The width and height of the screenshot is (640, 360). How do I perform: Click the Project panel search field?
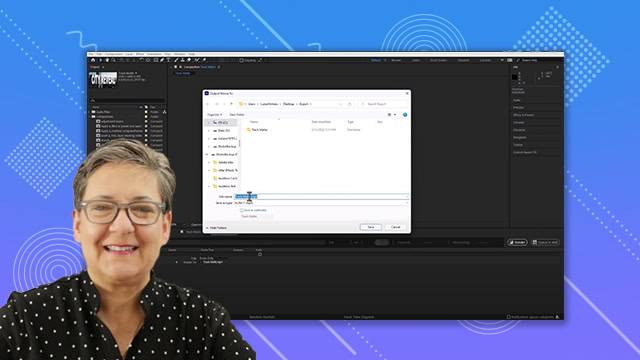127,100
